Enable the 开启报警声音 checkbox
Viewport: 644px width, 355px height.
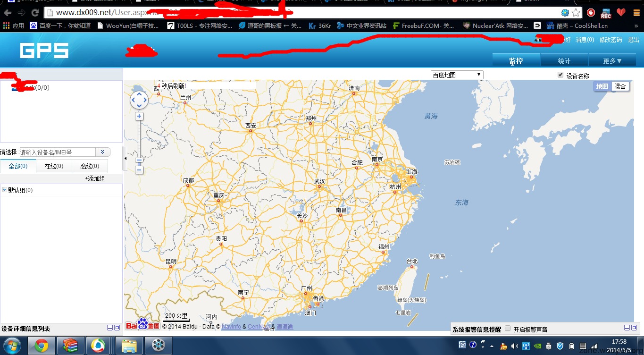coord(508,329)
